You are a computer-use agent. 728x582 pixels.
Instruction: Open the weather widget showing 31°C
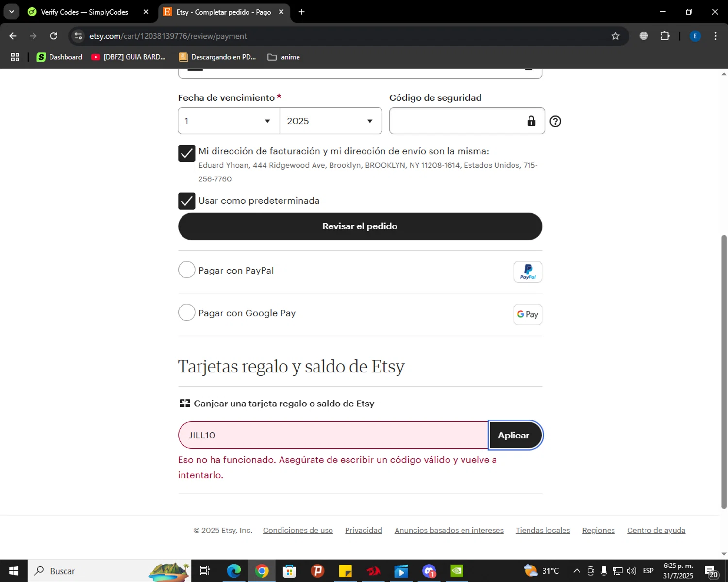pyautogui.click(x=541, y=571)
